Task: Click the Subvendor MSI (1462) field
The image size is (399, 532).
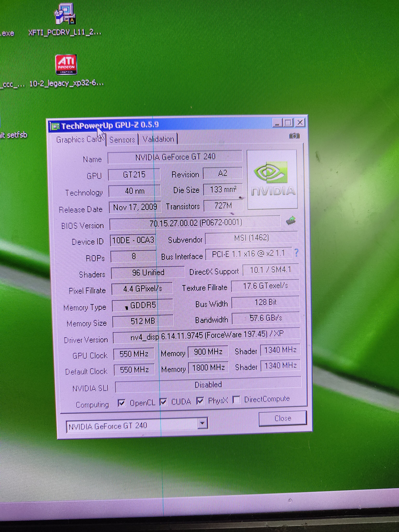Action: tap(251, 238)
